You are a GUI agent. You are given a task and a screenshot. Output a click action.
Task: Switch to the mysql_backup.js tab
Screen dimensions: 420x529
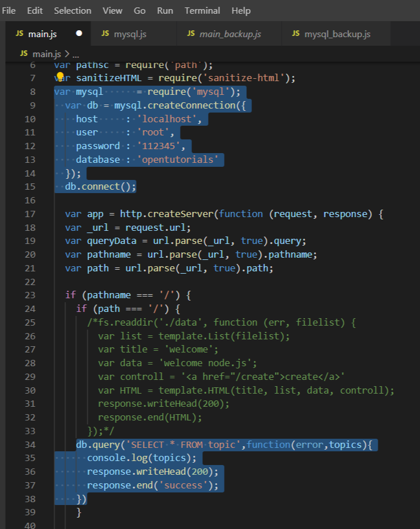coord(337,34)
